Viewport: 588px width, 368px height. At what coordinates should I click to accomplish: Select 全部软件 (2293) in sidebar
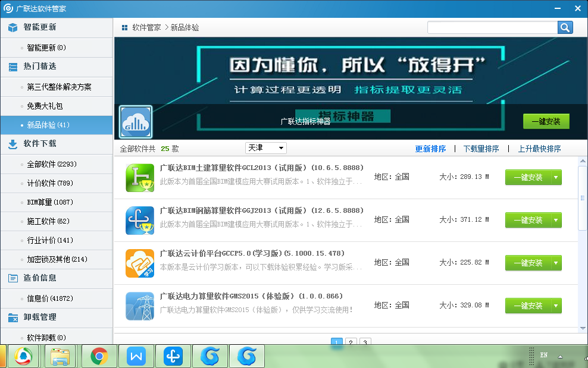(57, 164)
